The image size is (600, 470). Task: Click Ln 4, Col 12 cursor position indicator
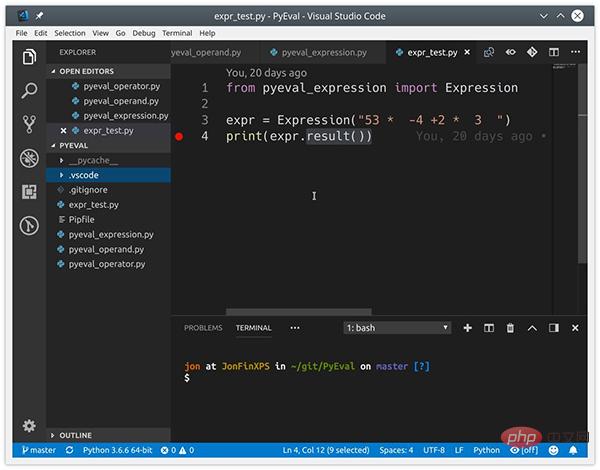(326, 450)
